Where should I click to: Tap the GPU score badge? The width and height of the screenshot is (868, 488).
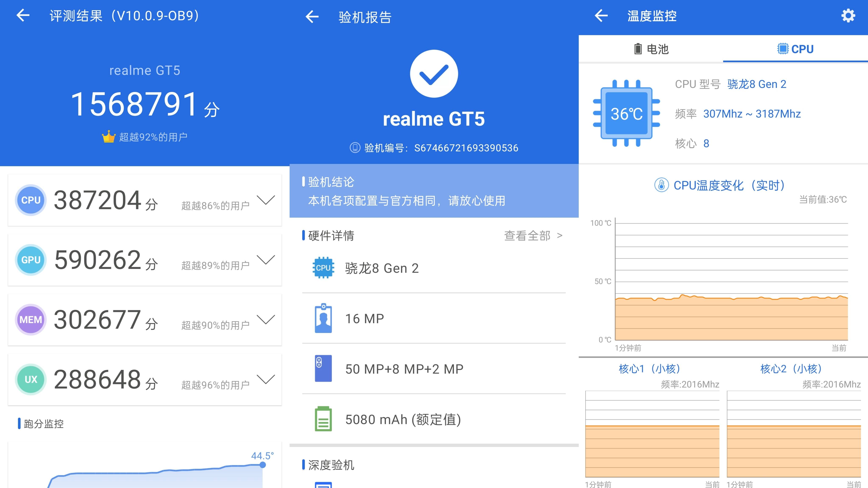point(31,260)
